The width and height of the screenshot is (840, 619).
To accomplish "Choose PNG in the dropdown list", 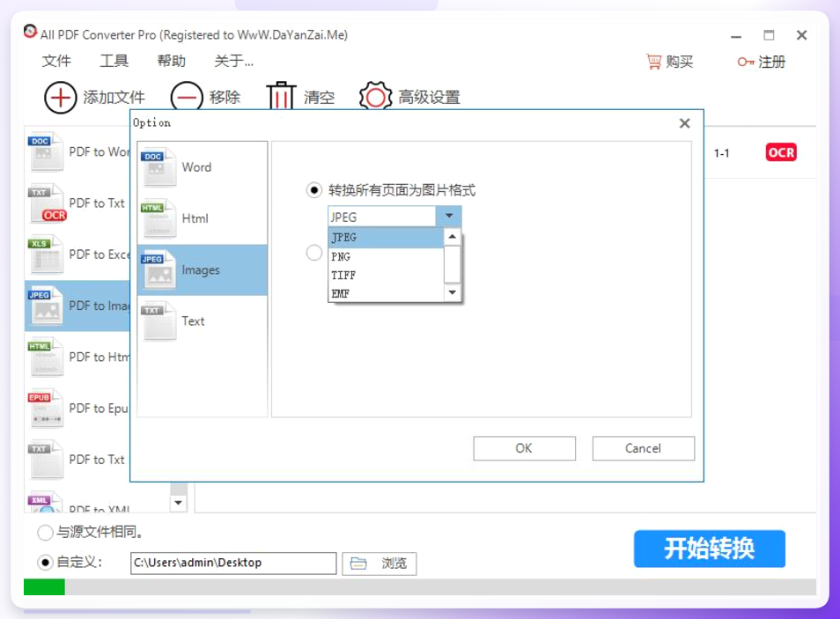I will click(386, 257).
